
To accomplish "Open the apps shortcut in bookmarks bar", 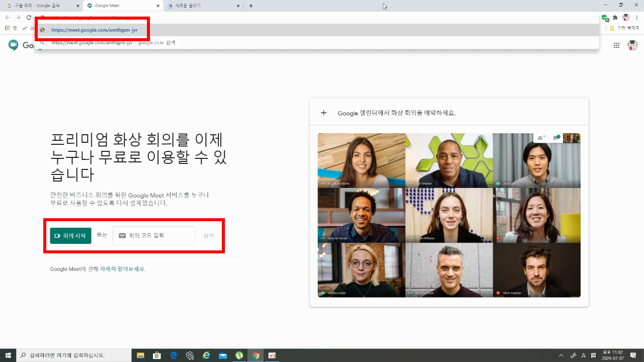I will click(x=11, y=28).
